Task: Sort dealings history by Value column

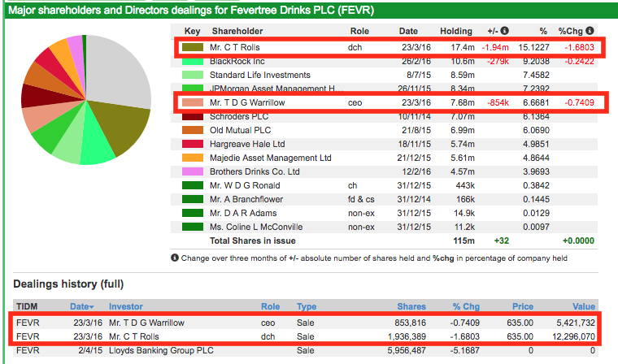Action: coord(584,306)
